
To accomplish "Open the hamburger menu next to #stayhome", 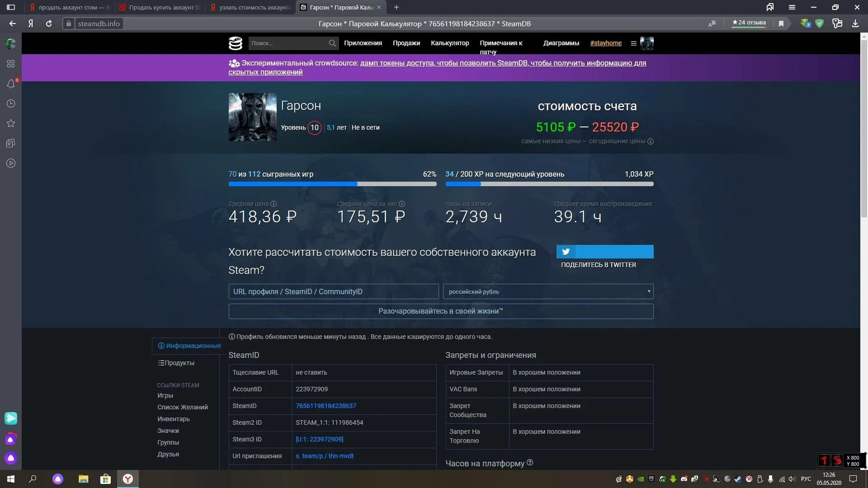I will click(x=633, y=43).
